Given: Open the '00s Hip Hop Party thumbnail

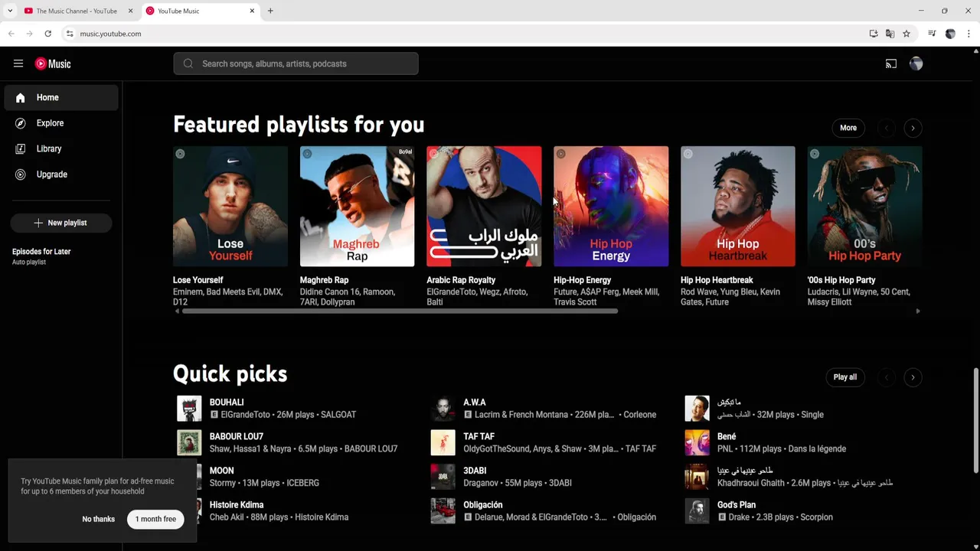Looking at the screenshot, I should point(865,207).
